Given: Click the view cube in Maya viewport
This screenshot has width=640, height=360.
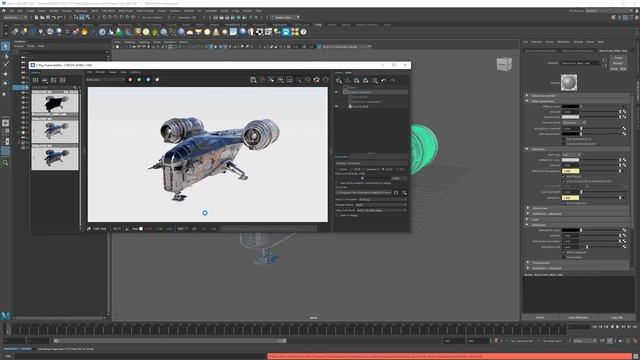Looking at the screenshot, I should pyautogui.click(x=504, y=64).
